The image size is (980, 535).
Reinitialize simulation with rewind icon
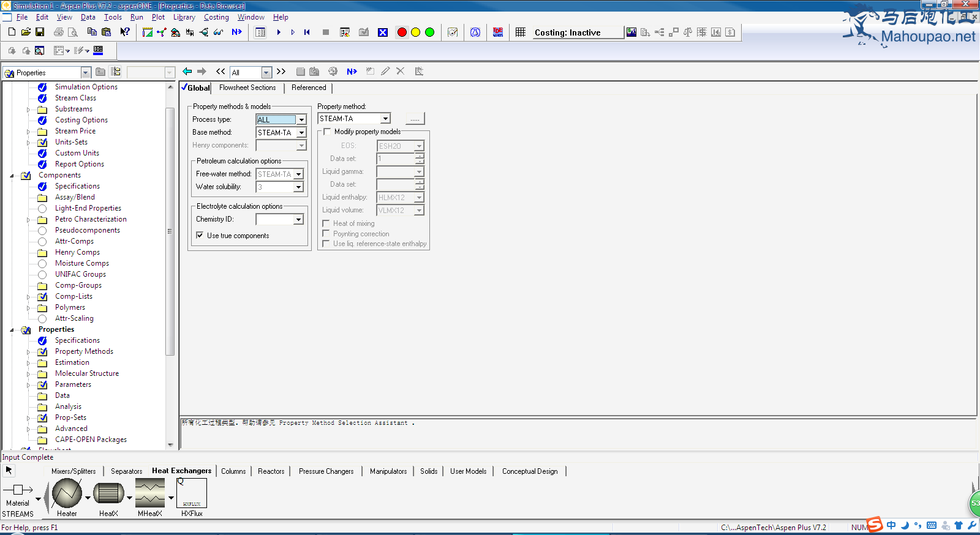point(307,32)
